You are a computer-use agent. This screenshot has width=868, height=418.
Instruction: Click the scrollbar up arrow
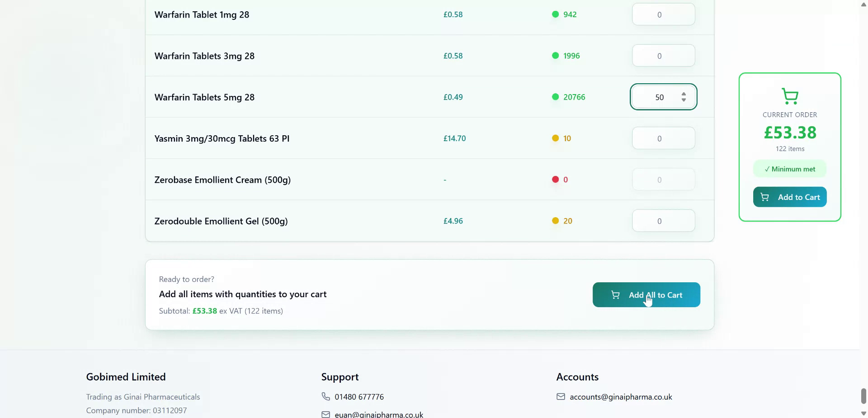click(863, 4)
